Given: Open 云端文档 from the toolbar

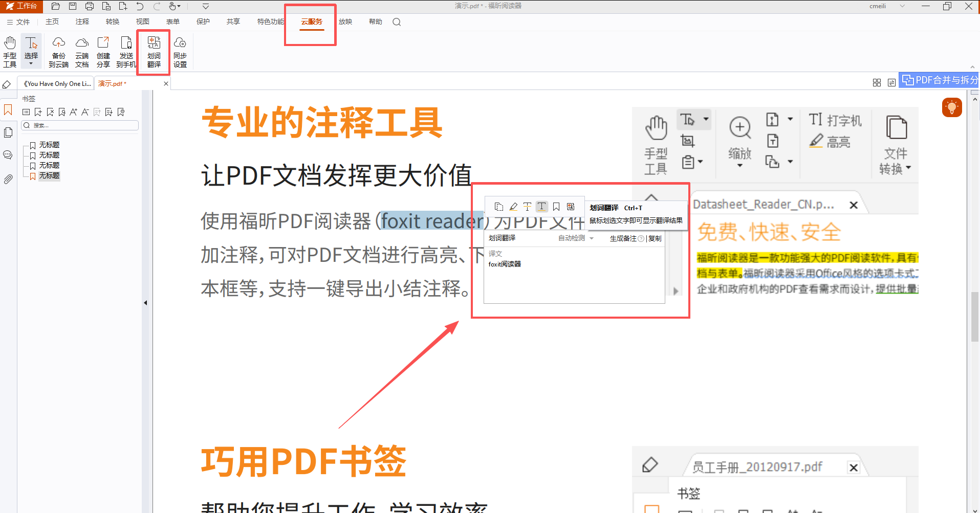Looking at the screenshot, I should coord(82,51).
